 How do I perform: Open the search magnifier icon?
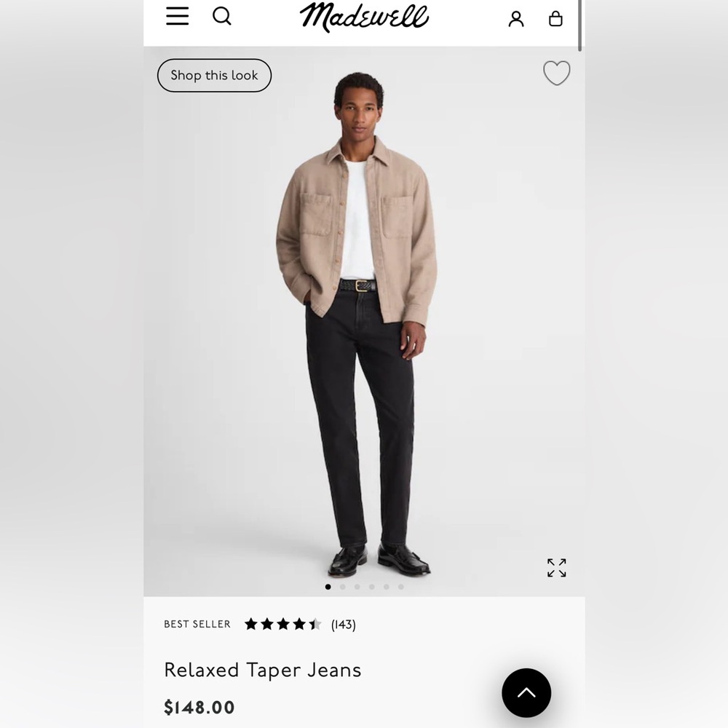pos(222,16)
